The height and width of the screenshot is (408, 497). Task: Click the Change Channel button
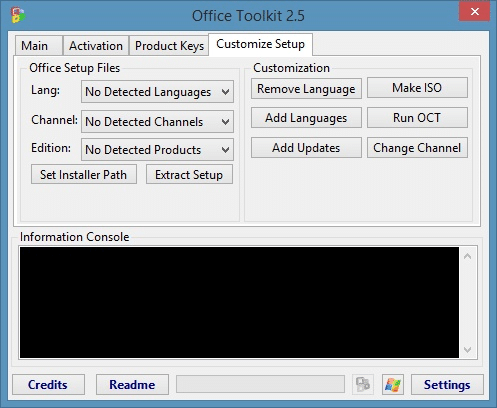[x=417, y=148]
